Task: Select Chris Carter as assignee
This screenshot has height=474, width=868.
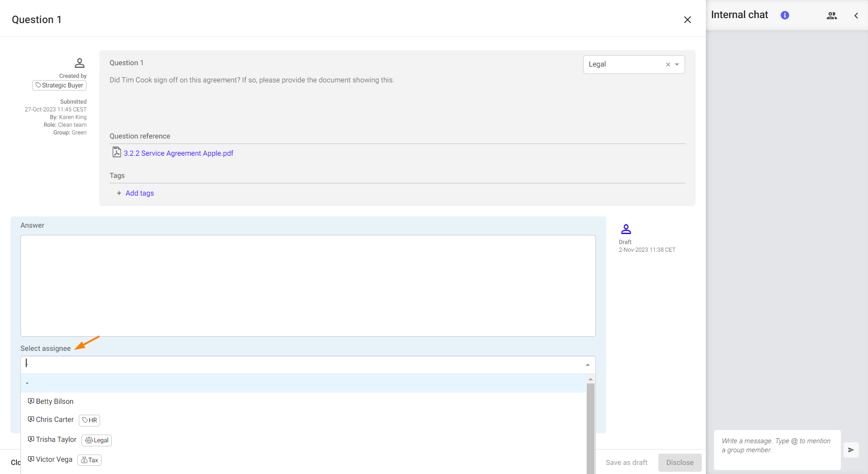Action: pos(55,420)
